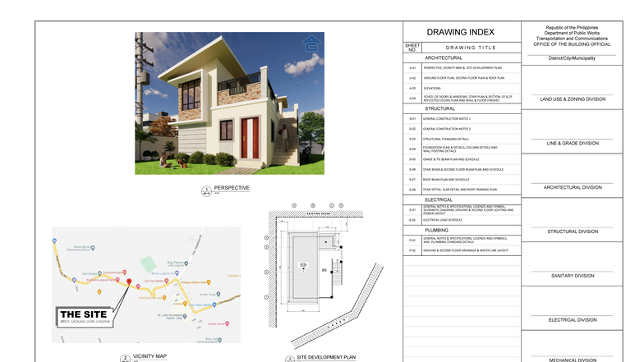
Task: Click sheet A-04 doors & windows schedule row
Action: coord(462,99)
